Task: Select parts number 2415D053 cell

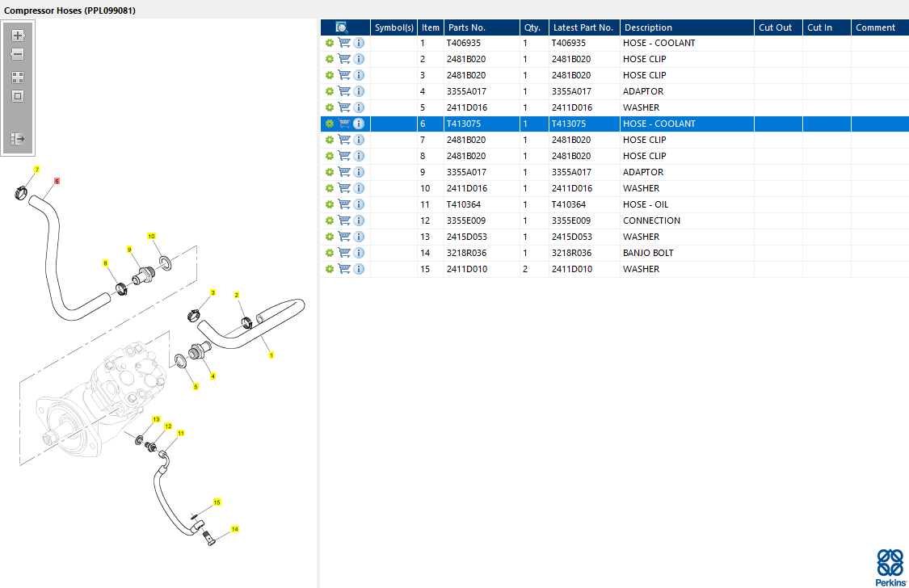Action: point(482,237)
